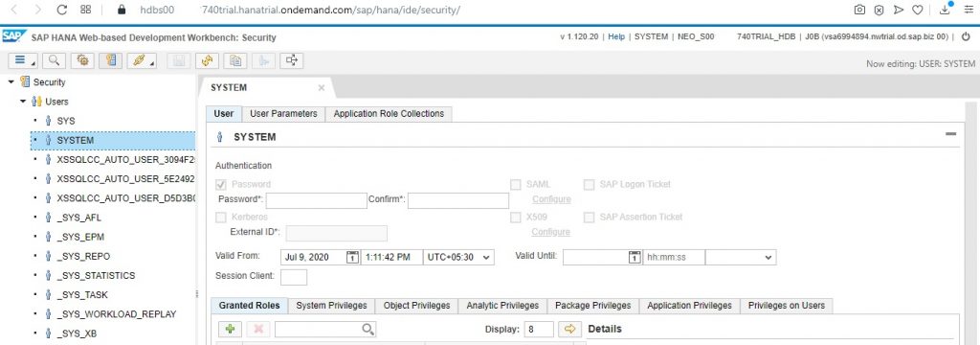980x345 pixels.
Task: Open the Analytic Privileges tab
Action: pyautogui.click(x=502, y=306)
